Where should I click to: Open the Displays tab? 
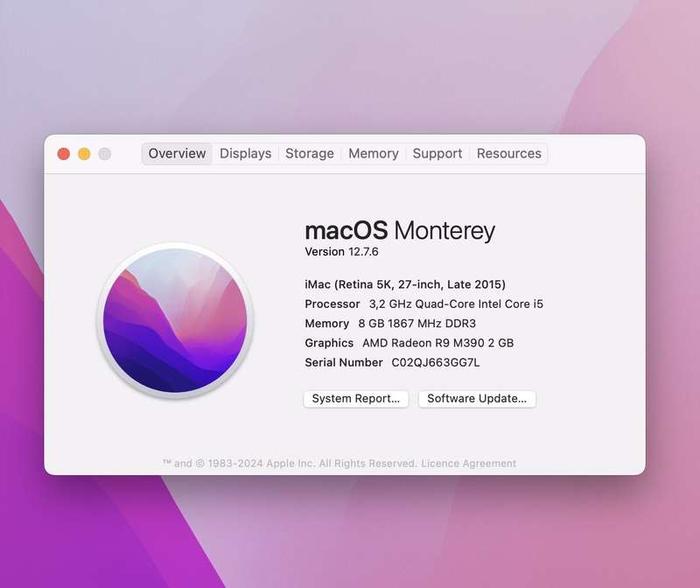point(245,154)
